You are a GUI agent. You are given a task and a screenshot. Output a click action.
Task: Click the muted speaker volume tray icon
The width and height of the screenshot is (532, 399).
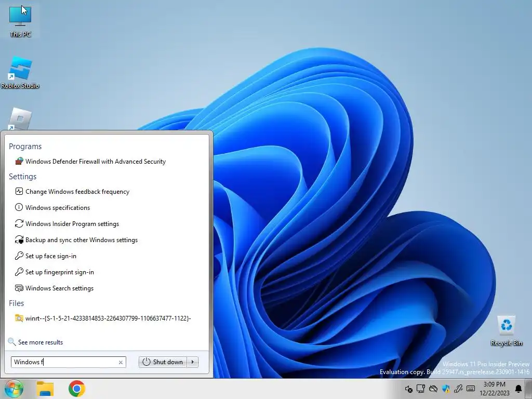click(409, 389)
